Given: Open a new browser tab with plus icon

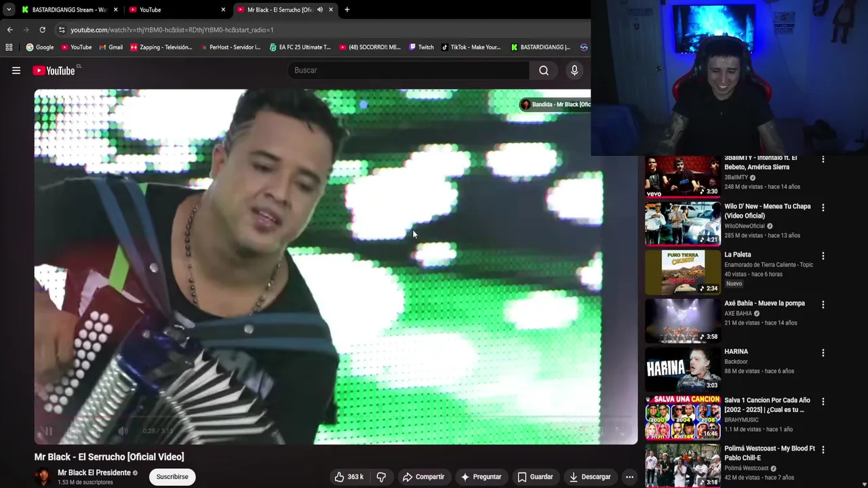Looking at the screenshot, I should coord(347,9).
